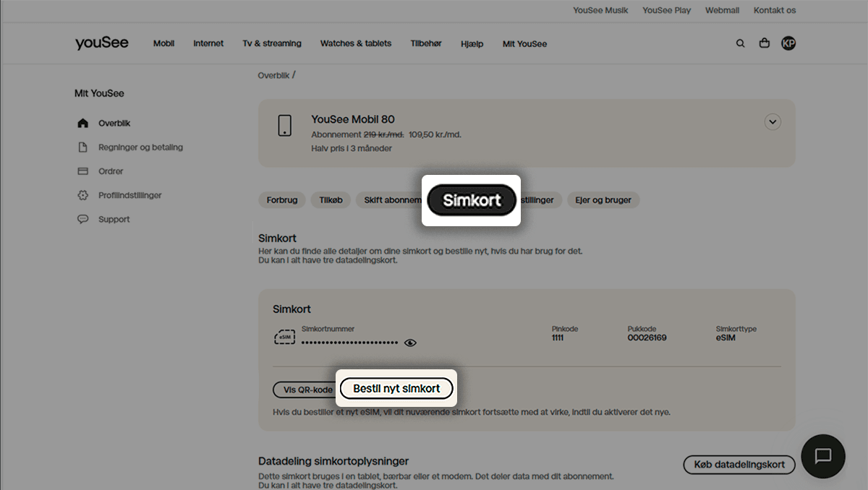Select the Ordrer card icon
The image size is (868, 490).
83,171
